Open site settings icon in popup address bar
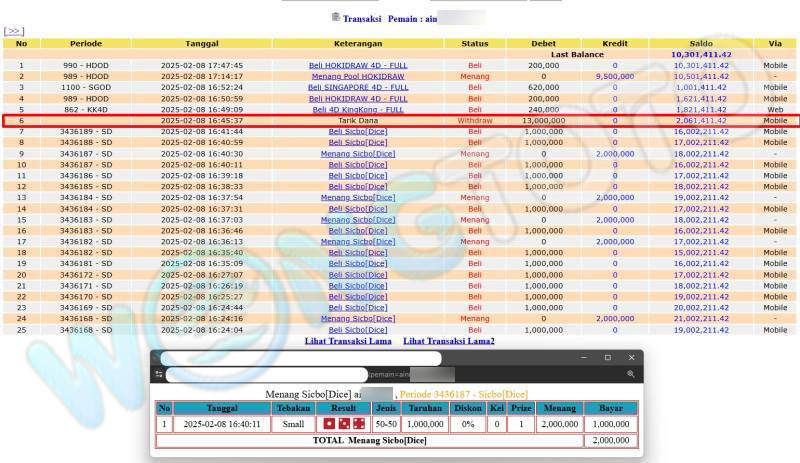This screenshot has width=800, height=463. (158, 374)
